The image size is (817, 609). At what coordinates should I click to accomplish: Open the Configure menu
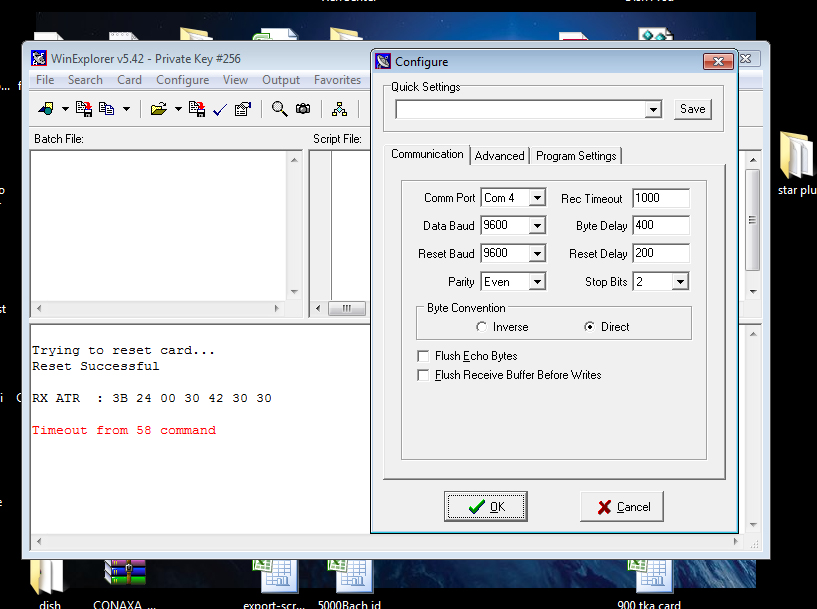(182, 80)
